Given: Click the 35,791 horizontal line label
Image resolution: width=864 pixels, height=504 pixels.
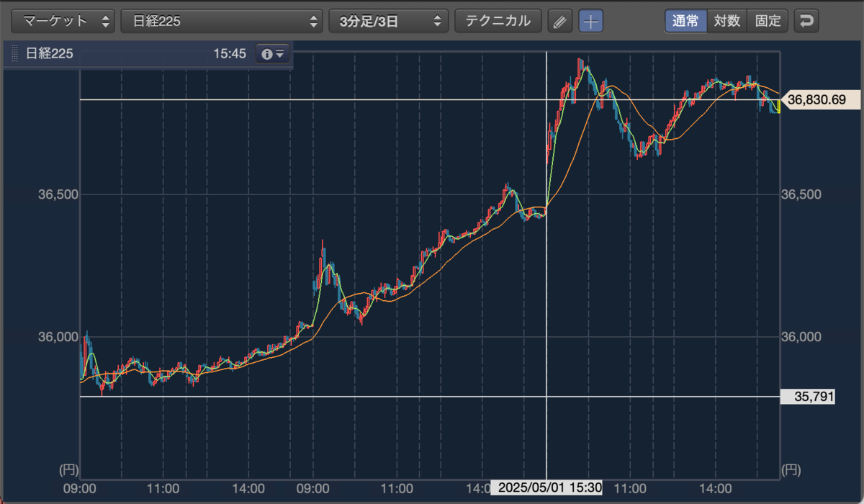Looking at the screenshot, I should [x=808, y=397].
